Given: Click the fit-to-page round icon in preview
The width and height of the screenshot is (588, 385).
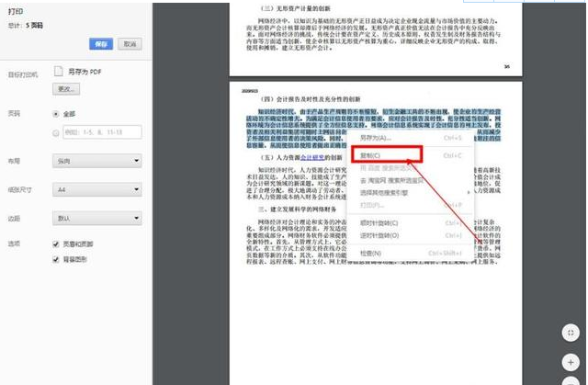Looking at the screenshot, I should 571,333.
